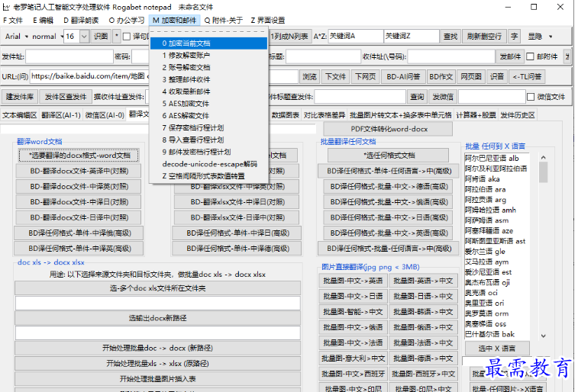Image resolution: width=578 pixels, height=392 pixels.
Task: Click 4 收取最新邮件 menu entry
Action: [208, 92]
